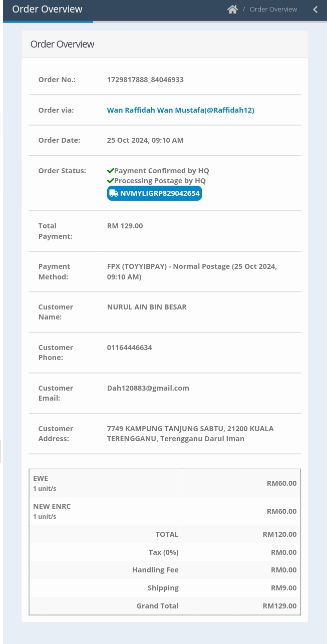Click the customer email Dah120883@gmail.com

(148, 388)
